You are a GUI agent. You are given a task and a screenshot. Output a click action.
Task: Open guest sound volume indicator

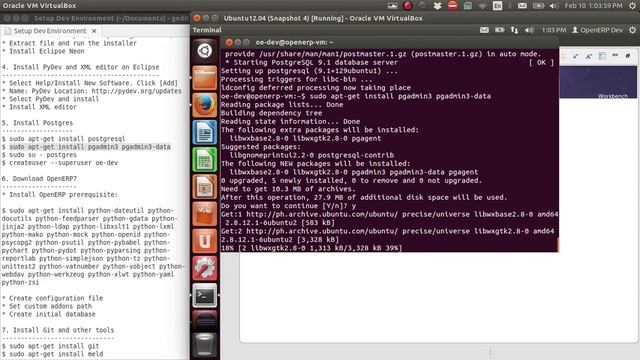529,30
